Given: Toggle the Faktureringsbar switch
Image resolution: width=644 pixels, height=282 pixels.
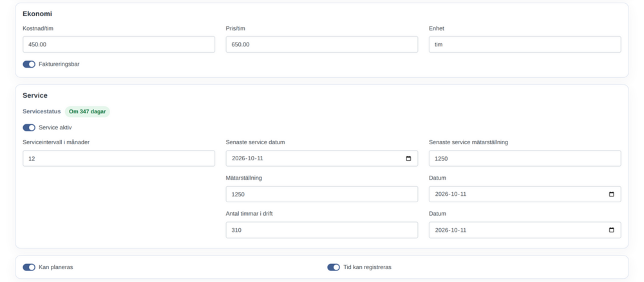Looking at the screenshot, I should coord(29,64).
